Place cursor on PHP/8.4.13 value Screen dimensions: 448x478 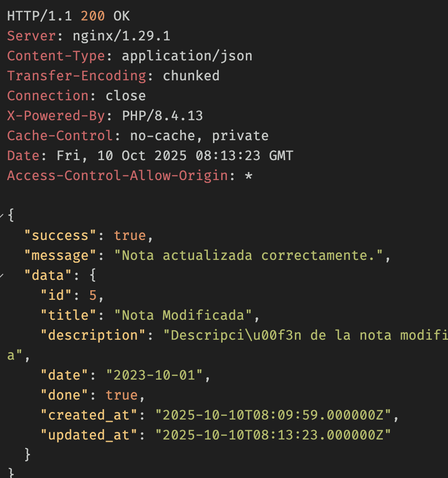click(x=162, y=116)
